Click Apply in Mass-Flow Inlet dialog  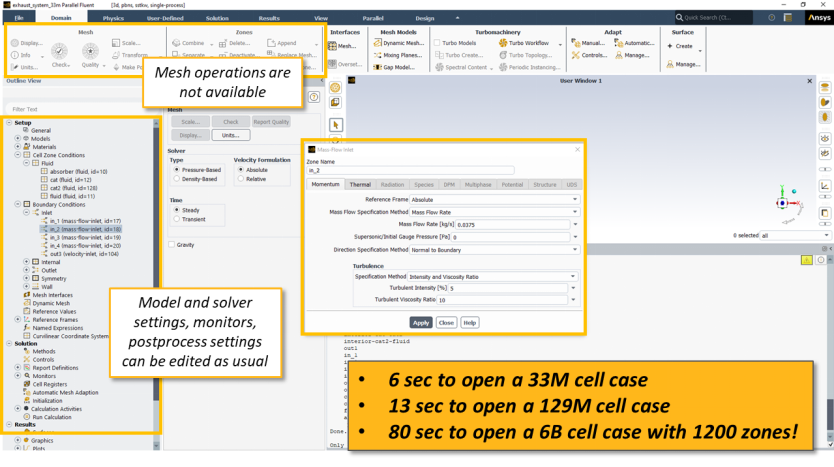pos(421,323)
